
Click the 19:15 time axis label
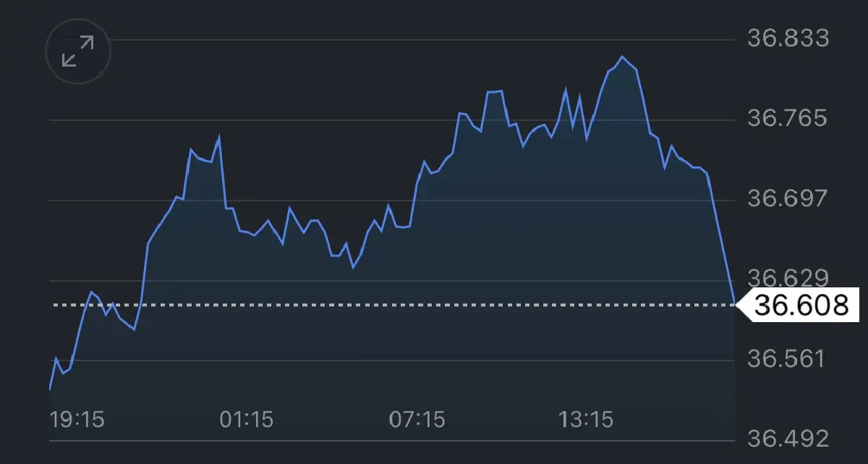point(77,419)
